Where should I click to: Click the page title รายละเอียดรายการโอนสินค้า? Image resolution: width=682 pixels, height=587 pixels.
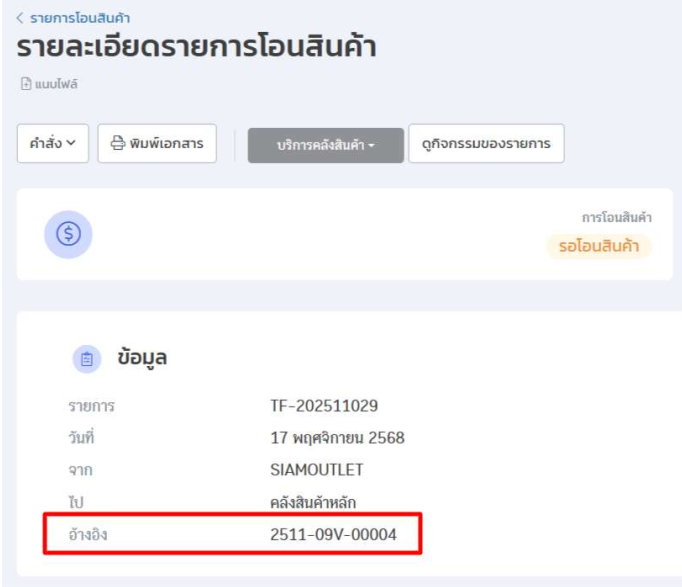[196, 48]
